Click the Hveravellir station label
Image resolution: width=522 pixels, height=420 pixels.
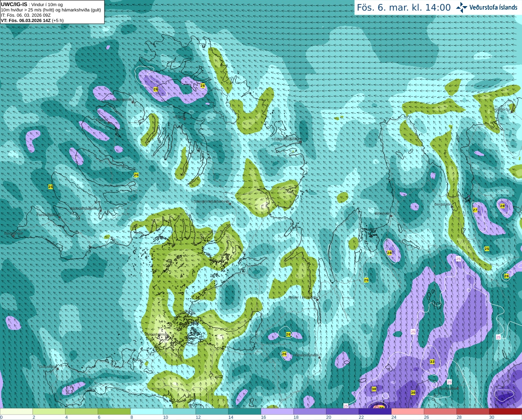[449, 389]
